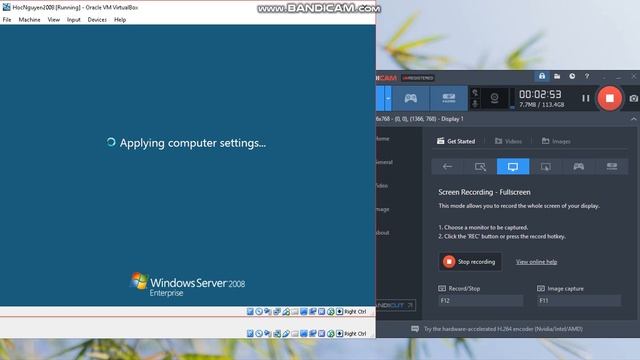The width and height of the screenshot is (640, 360).
Task: Click the hard disk icon in upper VirtualBox status bar
Action: pyautogui.click(x=250, y=311)
